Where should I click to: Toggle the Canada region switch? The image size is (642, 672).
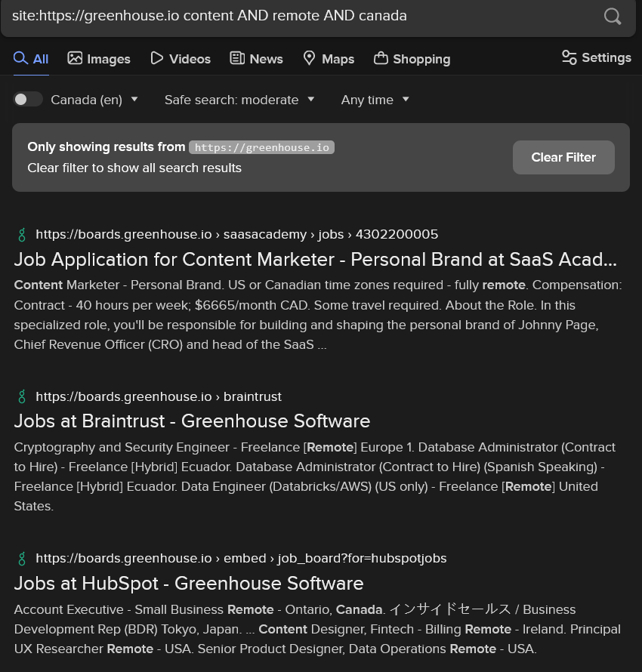[x=28, y=100]
